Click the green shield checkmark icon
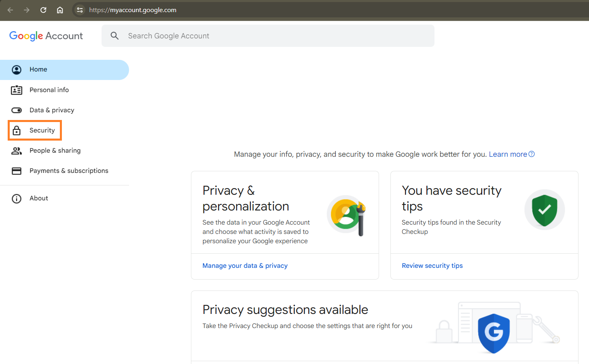Screen dimensions: 589x364 tap(545, 210)
